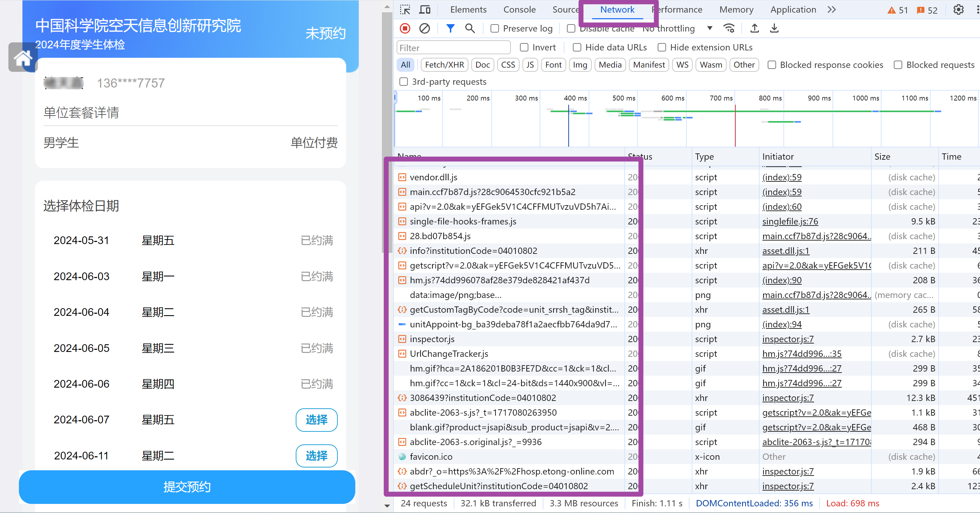Click the record network log button
Image resolution: width=980 pixels, height=513 pixels.
pos(405,28)
